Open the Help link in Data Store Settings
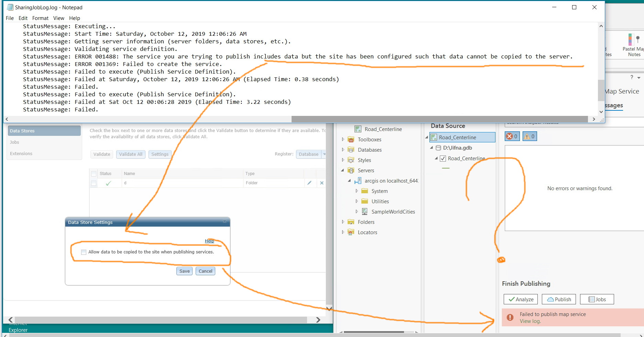 point(209,241)
